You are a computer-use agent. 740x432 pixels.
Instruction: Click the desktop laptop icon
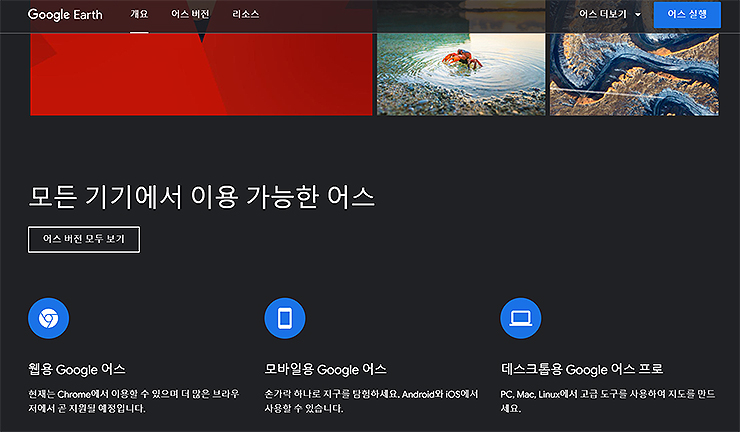coord(521,318)
